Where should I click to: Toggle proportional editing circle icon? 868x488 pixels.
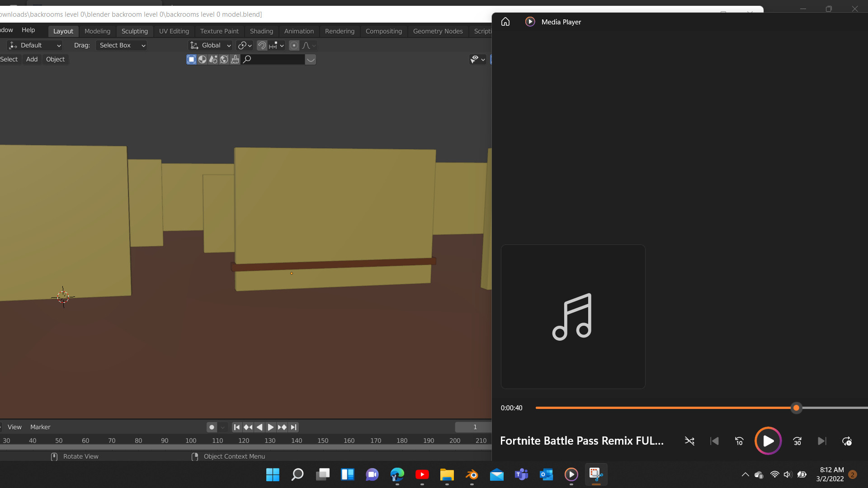(294, 45)
